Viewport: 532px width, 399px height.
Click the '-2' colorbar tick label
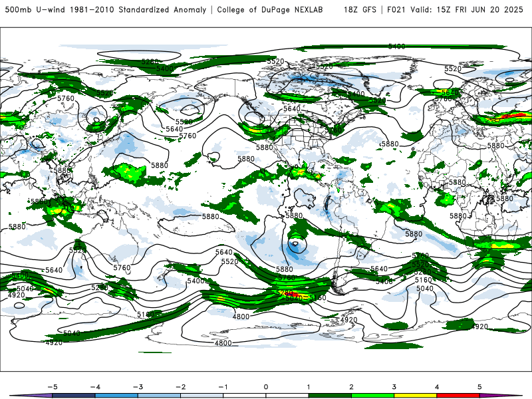[180, 387]
